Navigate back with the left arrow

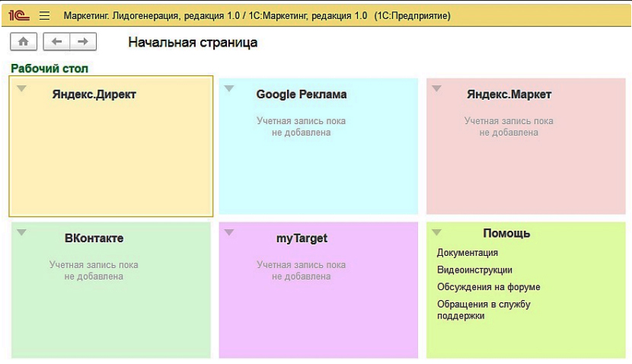click(x=56, y=42)
